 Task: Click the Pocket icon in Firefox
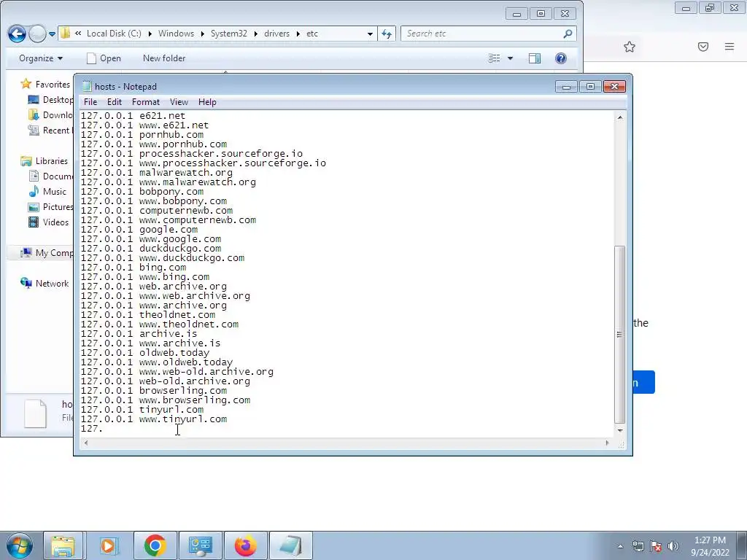pos(703,47)
